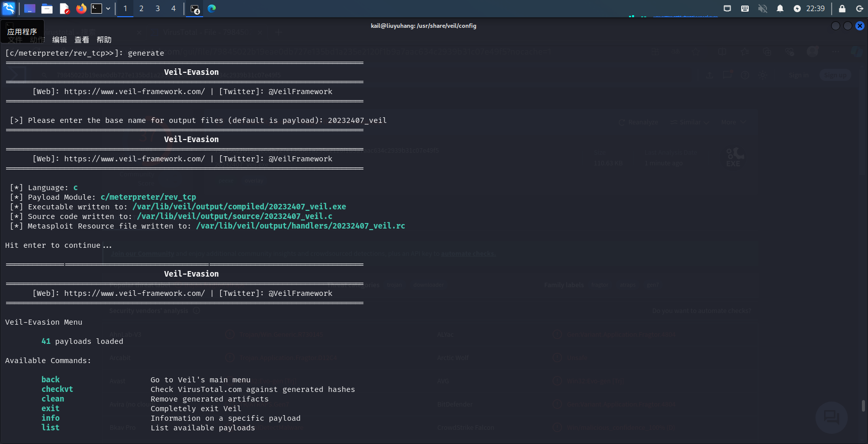Click the keyboard layout tray icon
This screenshot has height=444, width=868.
tap(745, 9)
